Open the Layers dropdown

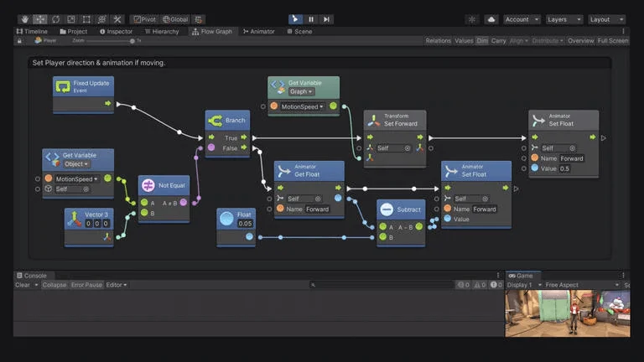click(563, 19)
